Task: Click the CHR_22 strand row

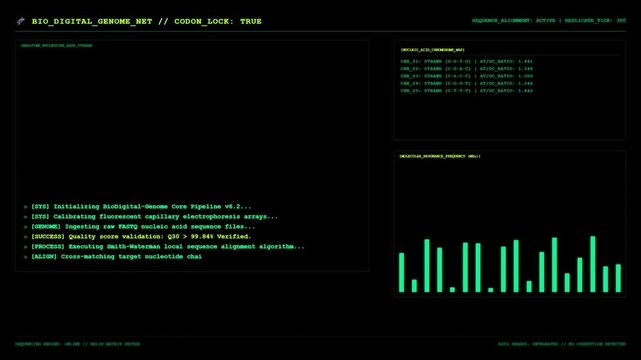Action: (466, 69)
